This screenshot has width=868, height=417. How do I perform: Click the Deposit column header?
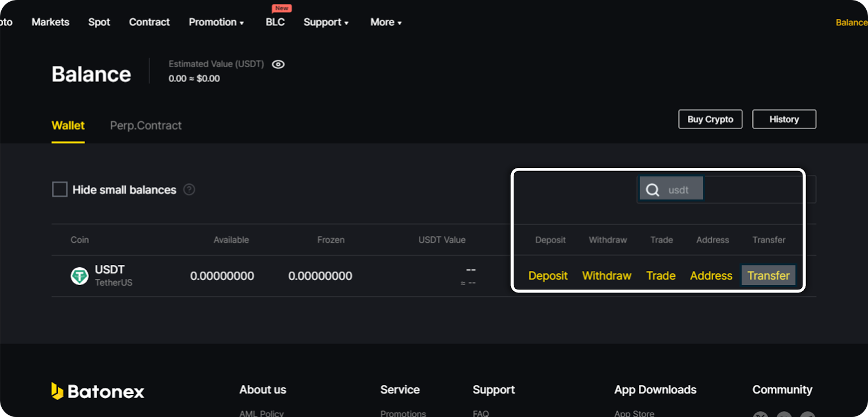coord(550,239)
